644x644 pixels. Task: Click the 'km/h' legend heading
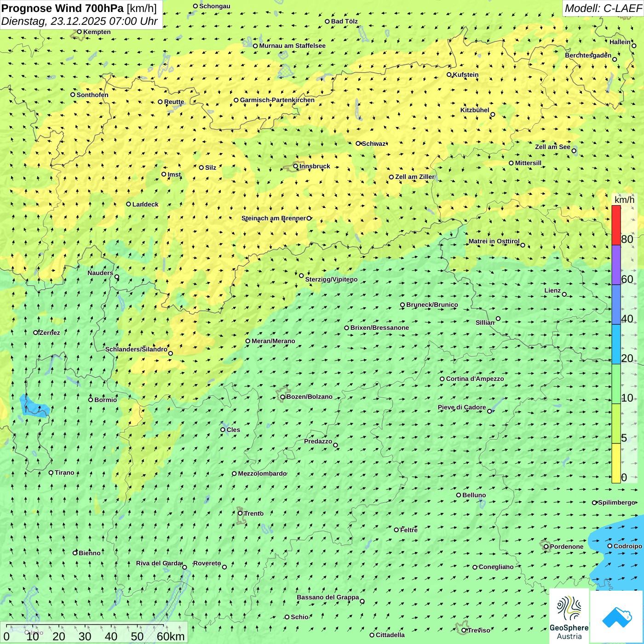click(624, 200)
